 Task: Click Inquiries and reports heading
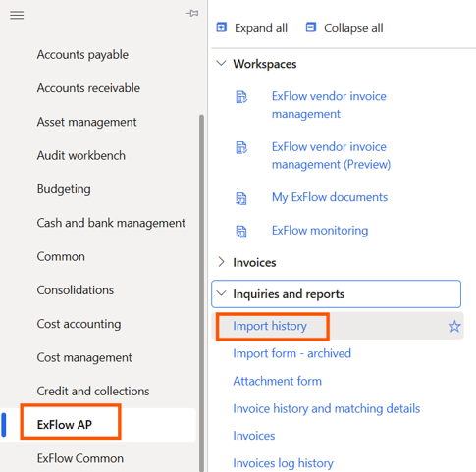289,294
